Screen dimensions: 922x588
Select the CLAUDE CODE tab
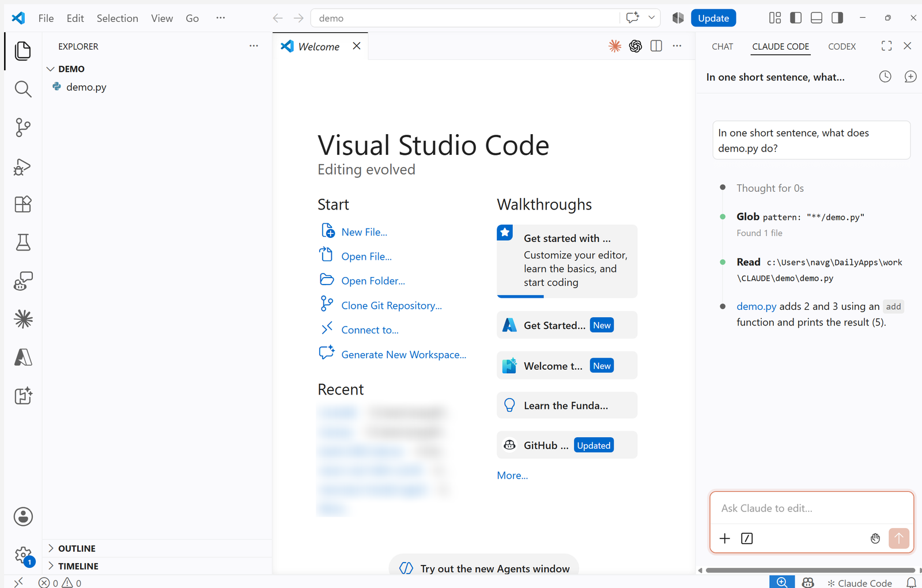(x=781, y=47)
